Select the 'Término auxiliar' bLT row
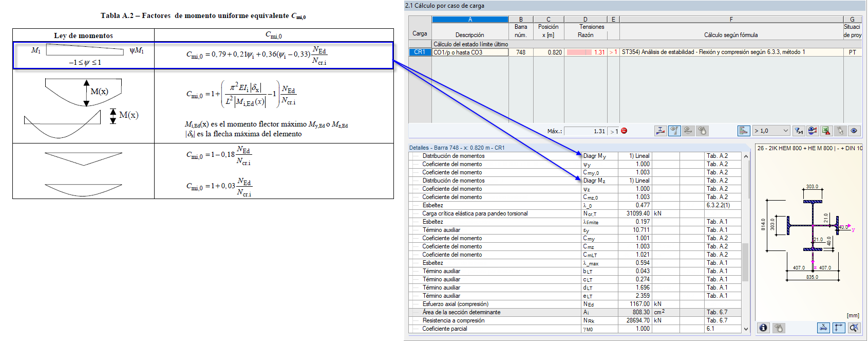868x341 pixels. (x=575, y=271)
